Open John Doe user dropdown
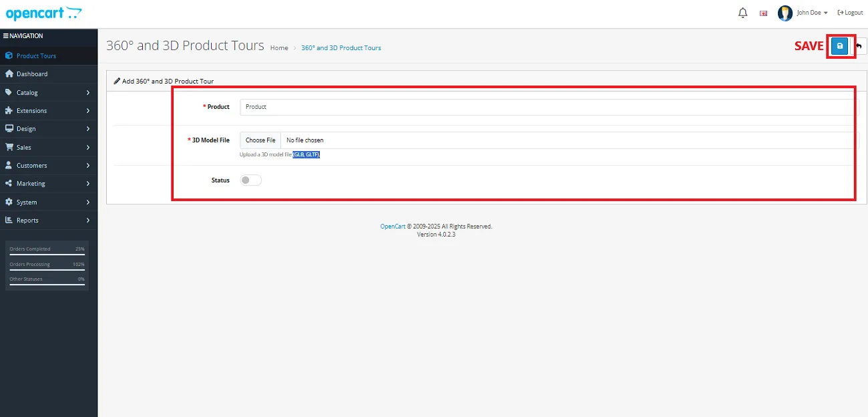 point(812,13)
